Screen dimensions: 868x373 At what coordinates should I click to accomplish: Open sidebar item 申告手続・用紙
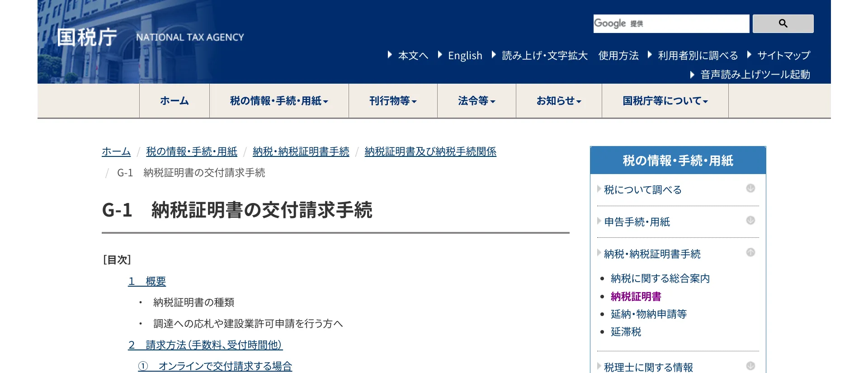click(x=637, y=222)
